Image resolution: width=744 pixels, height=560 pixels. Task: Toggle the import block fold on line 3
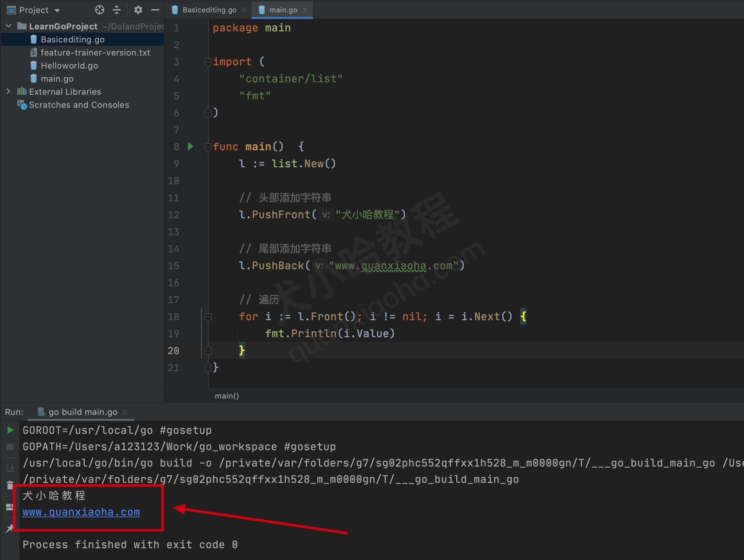pos(208,62)
